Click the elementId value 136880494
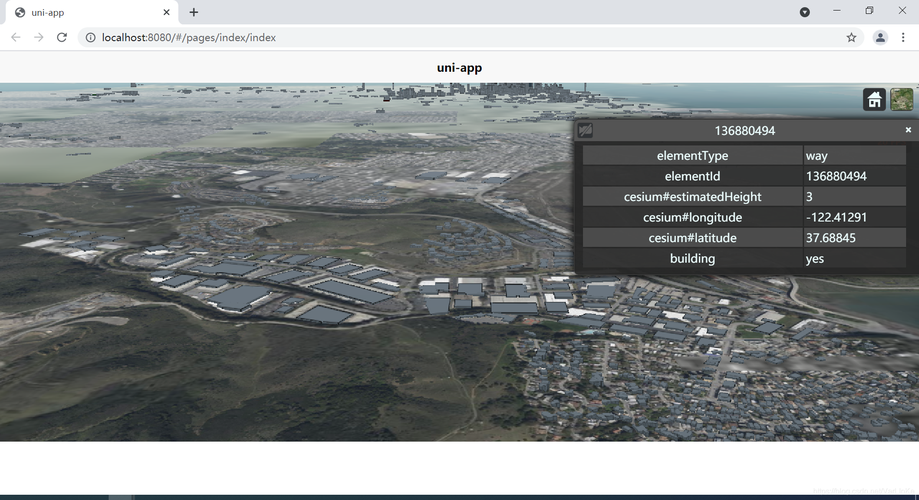Viewport: 919px width, 500px height. [855, 176]
